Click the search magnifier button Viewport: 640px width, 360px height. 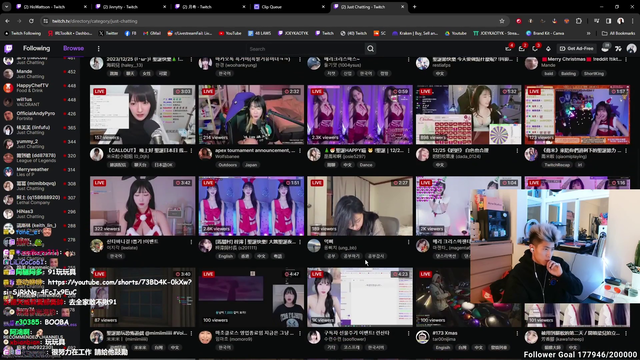[x=370, y=49]
